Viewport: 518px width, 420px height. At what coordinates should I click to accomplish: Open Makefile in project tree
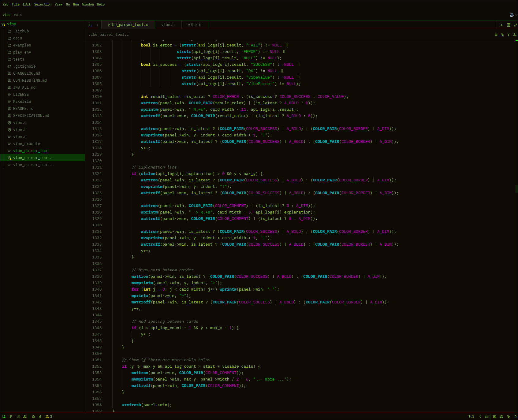(43, 102)
